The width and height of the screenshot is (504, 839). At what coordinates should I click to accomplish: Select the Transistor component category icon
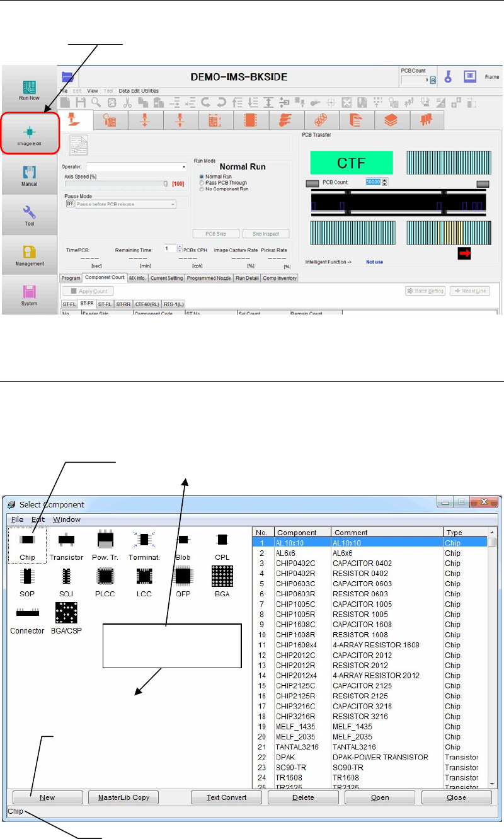(66, 545)
